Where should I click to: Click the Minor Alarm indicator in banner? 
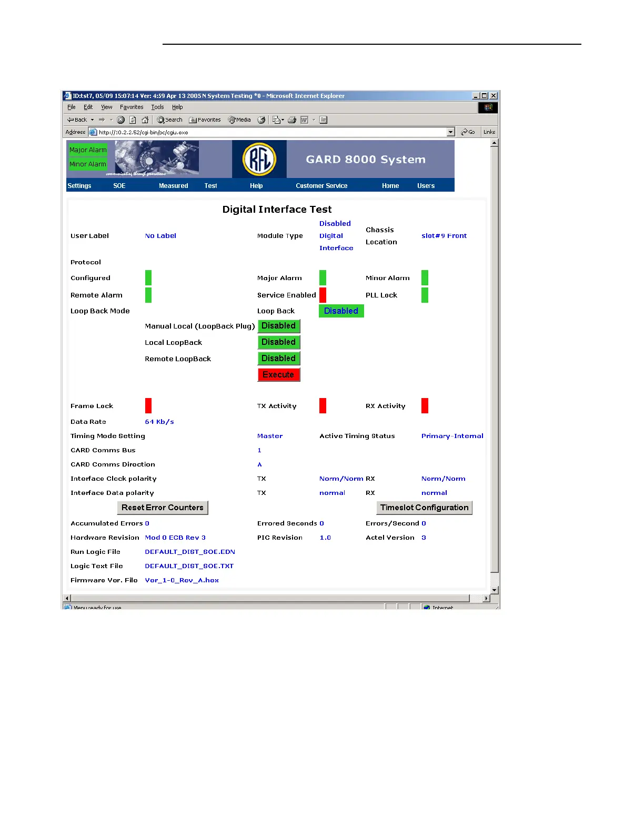click(88, 164)
